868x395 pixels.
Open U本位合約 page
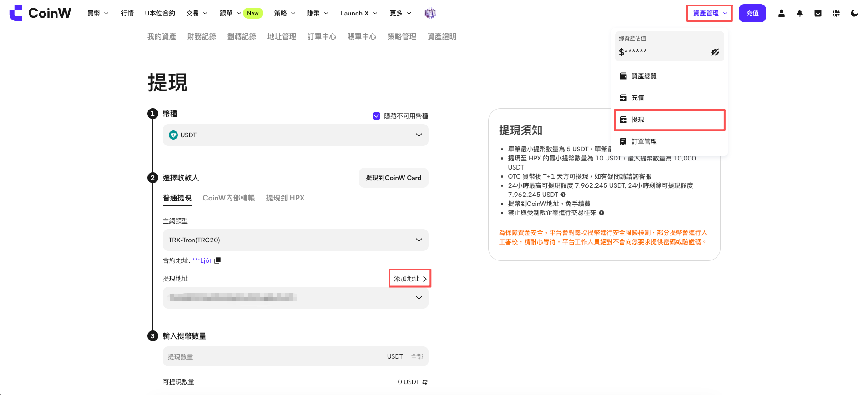(x=160, y=13)
